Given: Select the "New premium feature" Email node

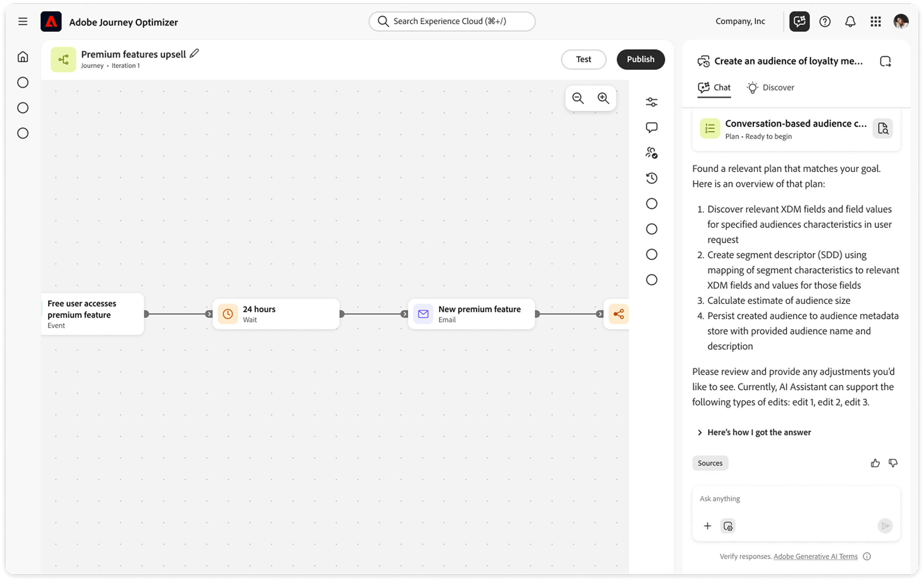Looking at the screenshot, I should tap(471, 314).
